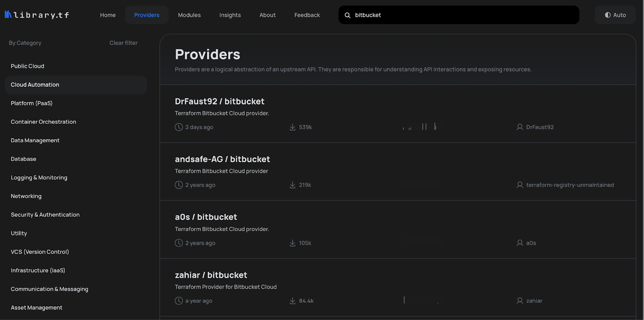Click the user icon beside zahiar owner
Image resolution: width=644 pixels, height=320 pixels.
click(520, 301)
